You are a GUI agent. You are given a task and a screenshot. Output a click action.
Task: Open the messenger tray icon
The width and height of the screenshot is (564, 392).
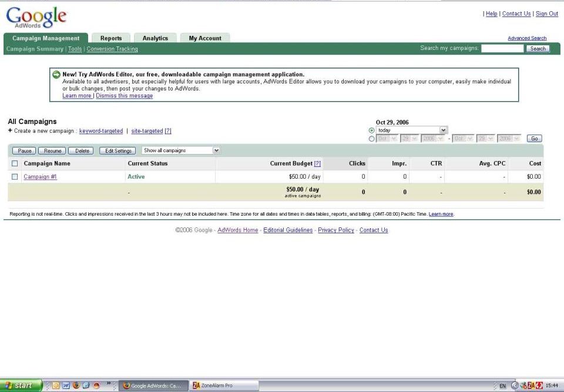[523, 386]
